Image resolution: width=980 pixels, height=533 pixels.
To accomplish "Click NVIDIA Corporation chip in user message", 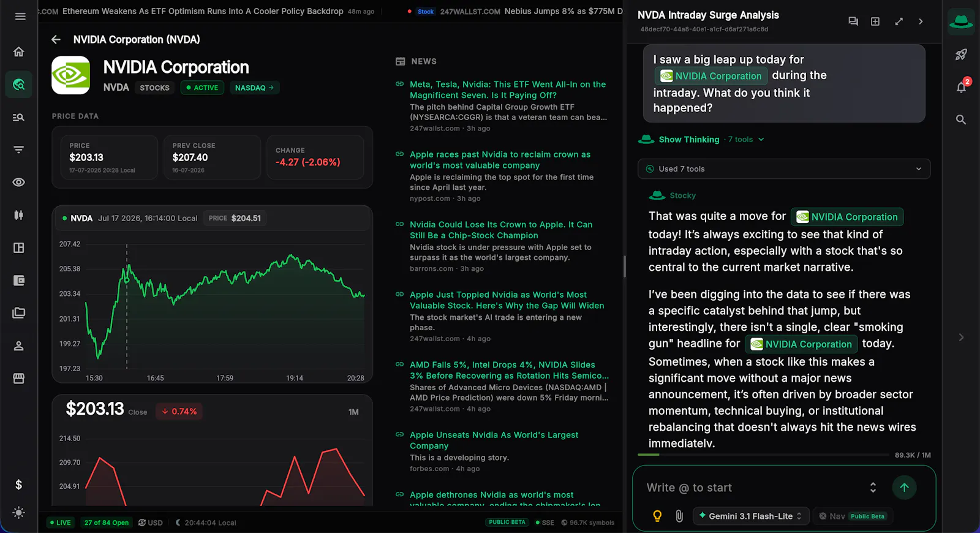I will [711, 76].
